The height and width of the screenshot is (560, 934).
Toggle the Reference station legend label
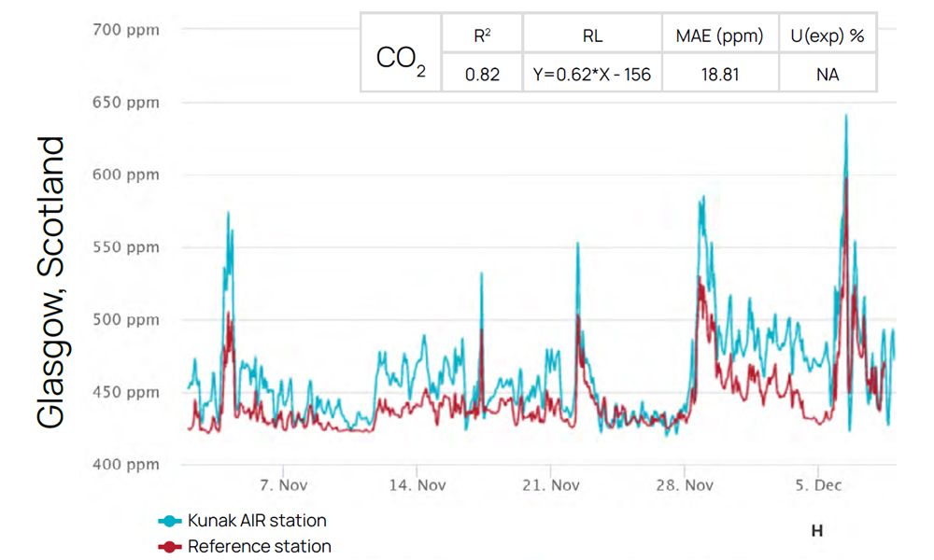click(259, 546)
